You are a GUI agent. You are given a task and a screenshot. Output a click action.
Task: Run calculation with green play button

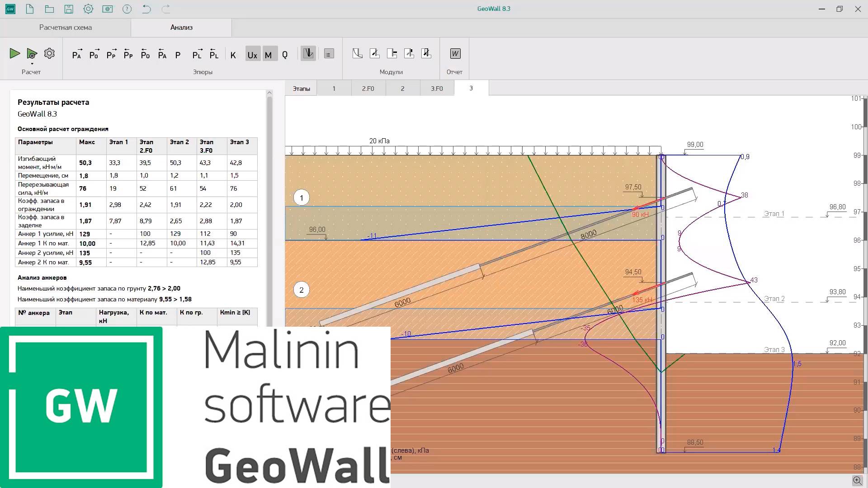point(14,54)
